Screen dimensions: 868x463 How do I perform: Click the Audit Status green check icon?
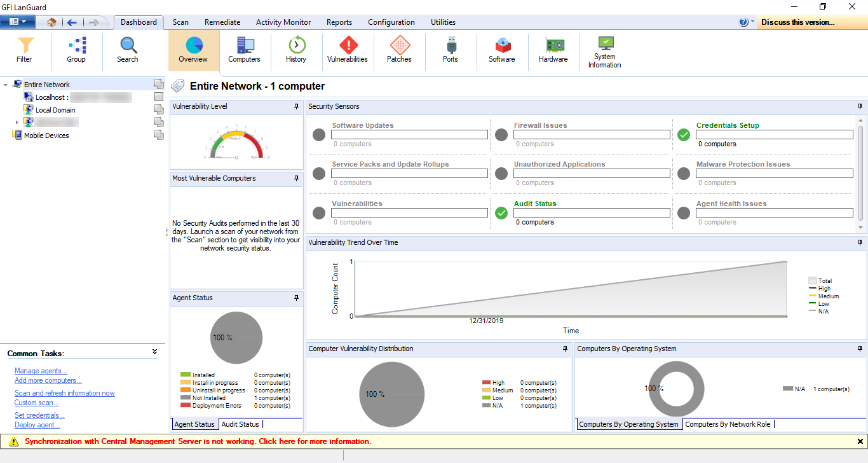click(x=501, y=213)
